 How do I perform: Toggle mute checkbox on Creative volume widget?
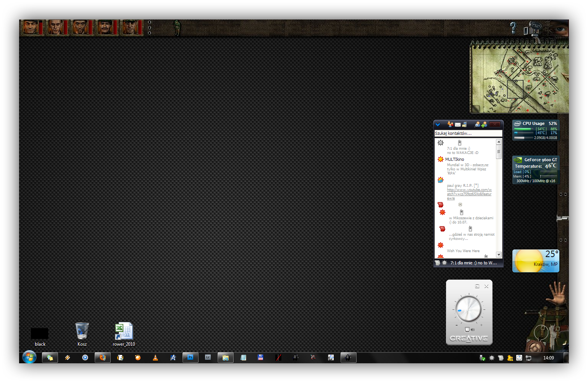[467, 329]
